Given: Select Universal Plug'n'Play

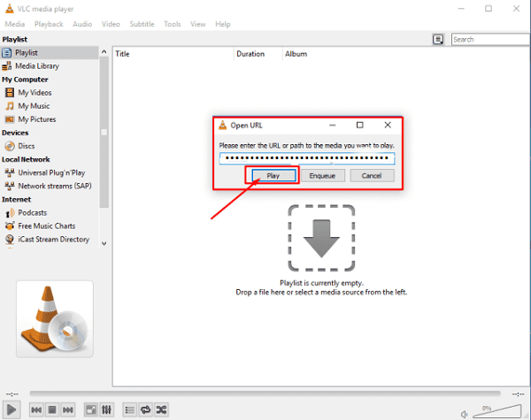Looking at the screenshot, I should pyautogui.click(x=51, y=172).
